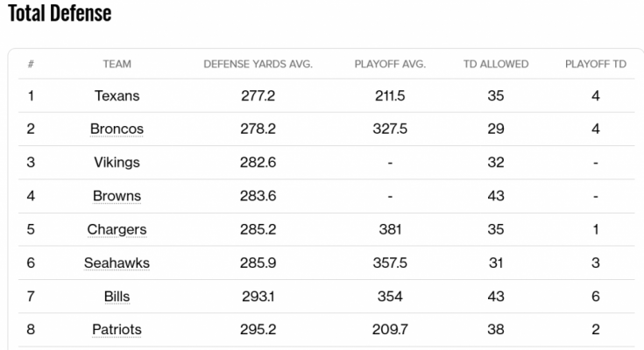
Task: Sort by Defense Yards Avg. column header
Action: click(x=258, y=64)
